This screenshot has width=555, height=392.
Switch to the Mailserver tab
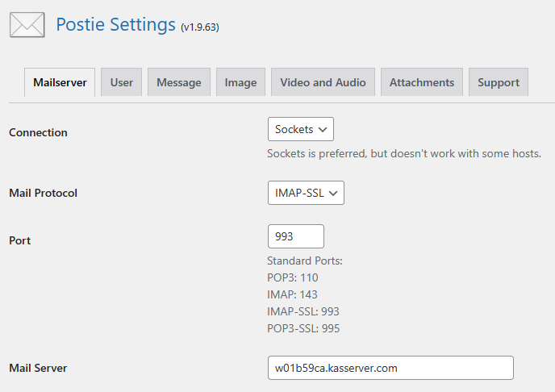click(x=61, y=82)
